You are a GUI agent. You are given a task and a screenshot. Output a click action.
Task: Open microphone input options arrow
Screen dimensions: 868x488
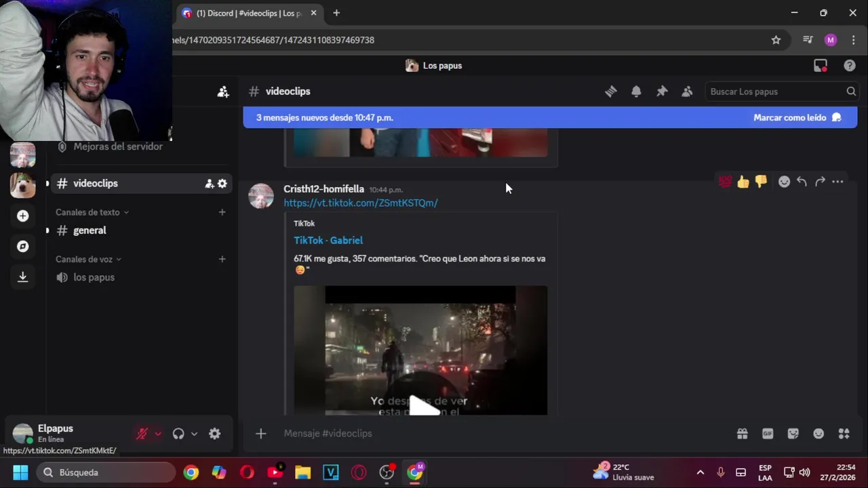coord(158,434)
